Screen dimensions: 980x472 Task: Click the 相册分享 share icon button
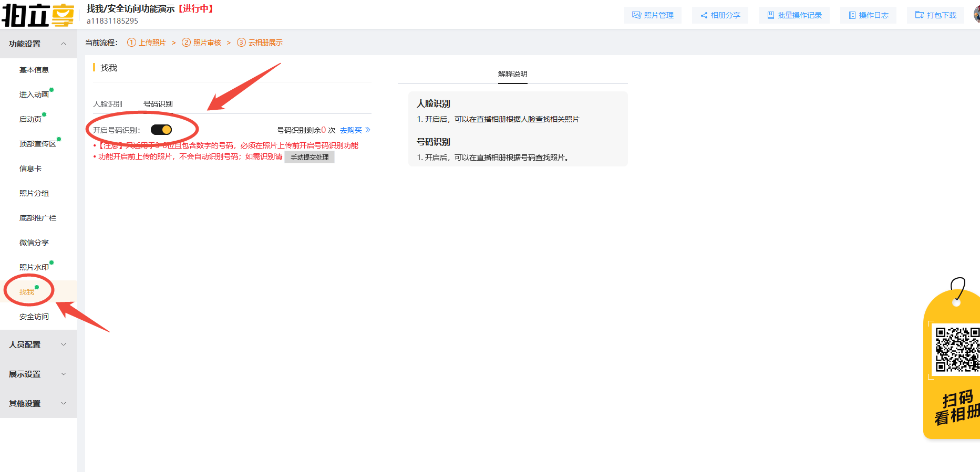[x=720, y=15]
